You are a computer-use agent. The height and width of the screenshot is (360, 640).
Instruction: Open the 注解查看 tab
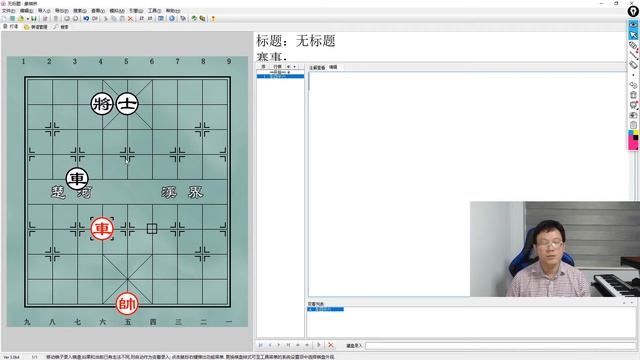pos(317,67)
